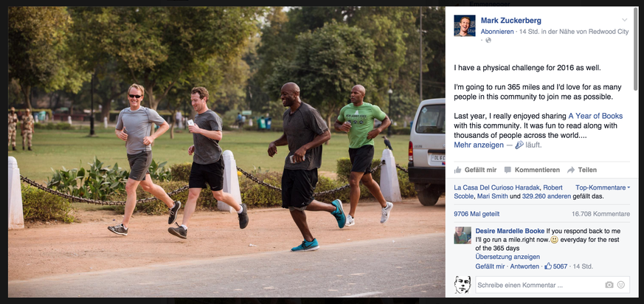Expand the Top-Kommentare sorting dropdown
This screenshot has height=304, width=644.
[x=603, y=187]
